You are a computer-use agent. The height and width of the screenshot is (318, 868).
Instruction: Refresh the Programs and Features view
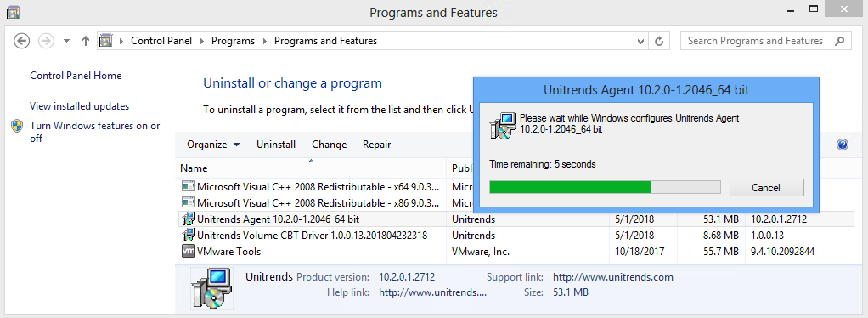[x=659, y=41]
